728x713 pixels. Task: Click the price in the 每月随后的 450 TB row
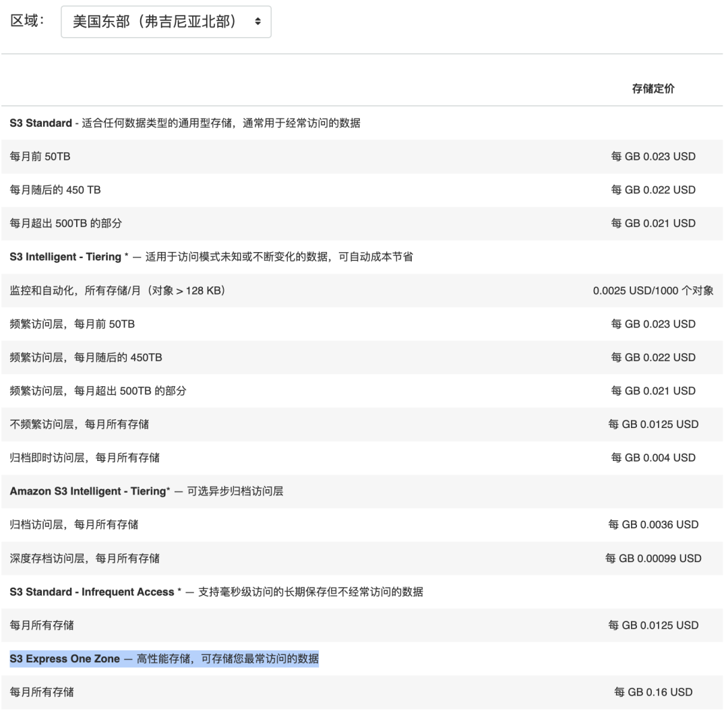coord(653,190)
